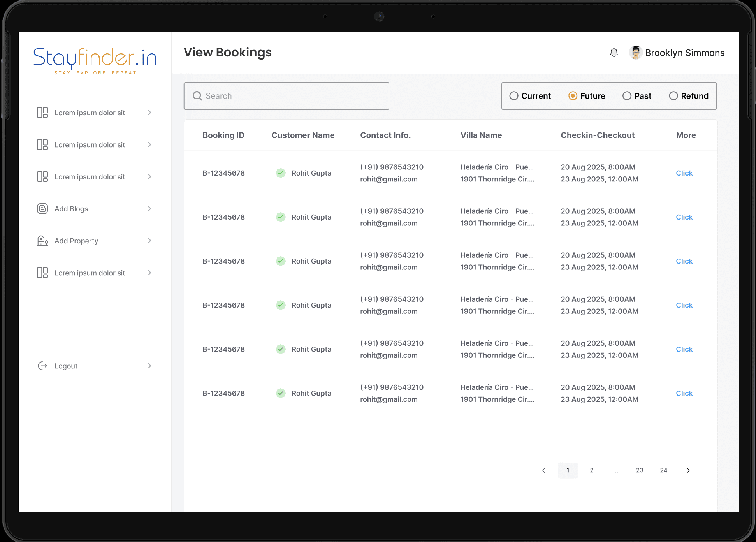Select the Logout menu entry

pyautogui.click(x=66, y=366)
